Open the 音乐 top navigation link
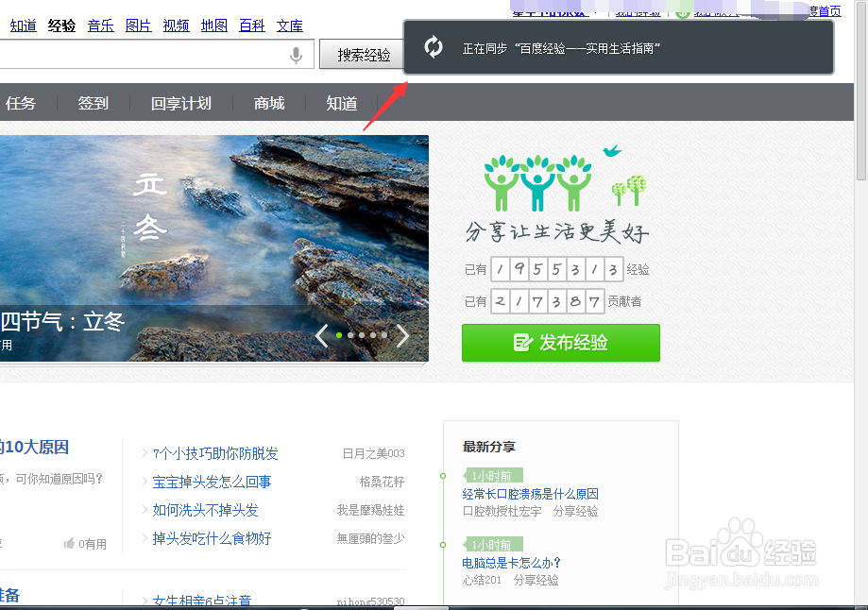868x610 pixels. [x=101, y=25]
